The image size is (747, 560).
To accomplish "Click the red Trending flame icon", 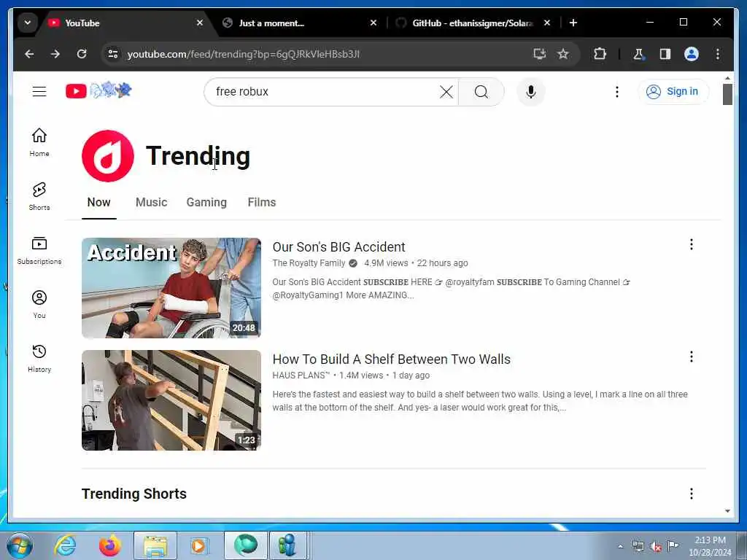I will point(108,156).
